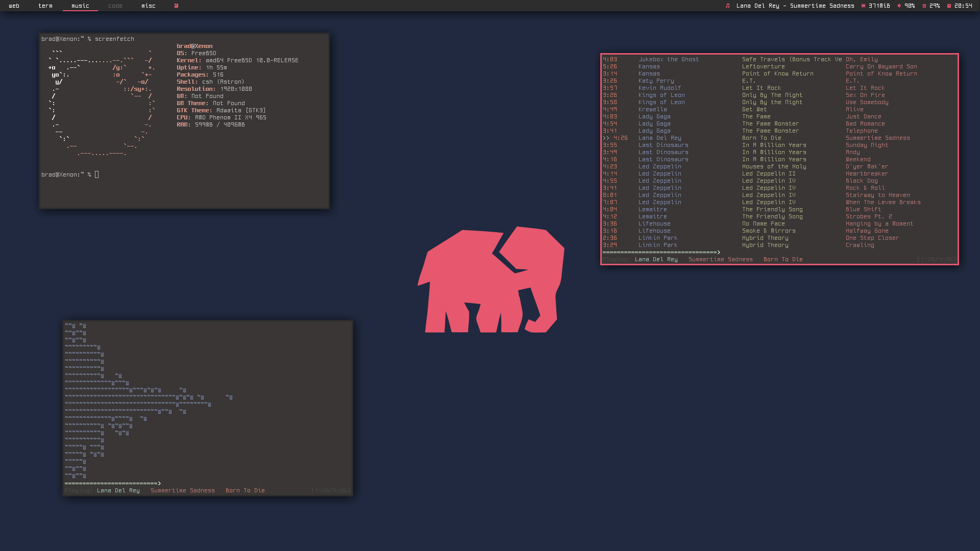Click the visualizer window progress bar arrow

coord(159,483)
